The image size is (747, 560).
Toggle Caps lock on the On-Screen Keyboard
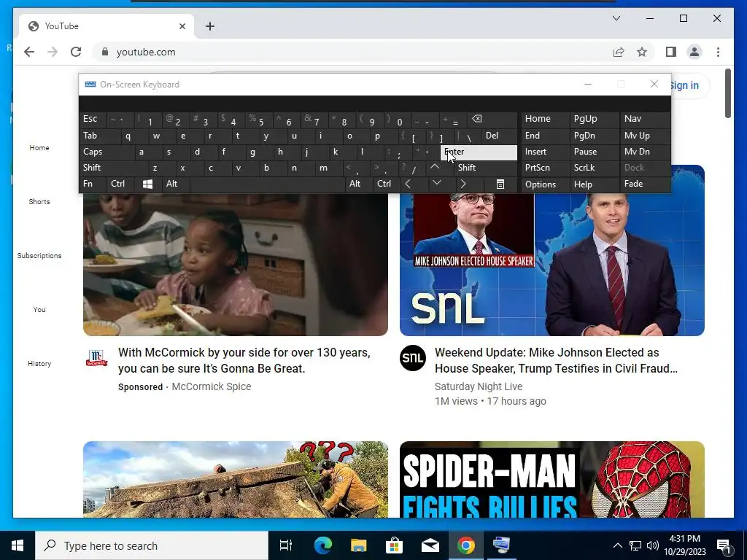tap(107, 152)
